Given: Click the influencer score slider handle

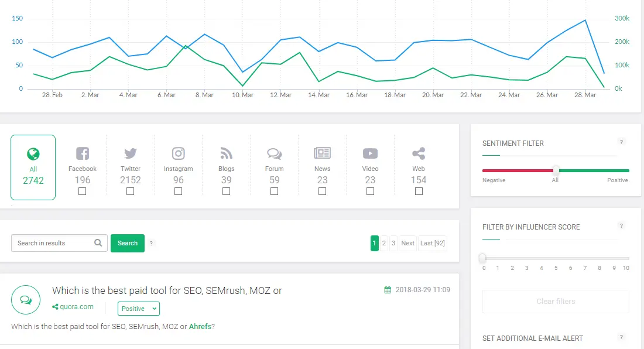Looking at the screenshot, I should 483,258.
